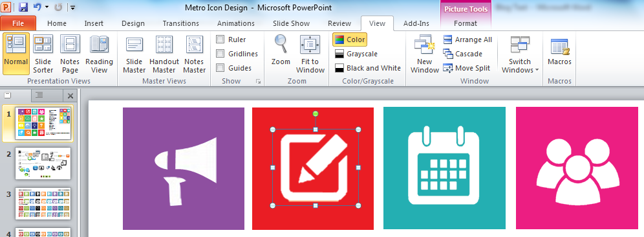
Task: Switch to Slide Sorter view
Action: click(43, 54)
